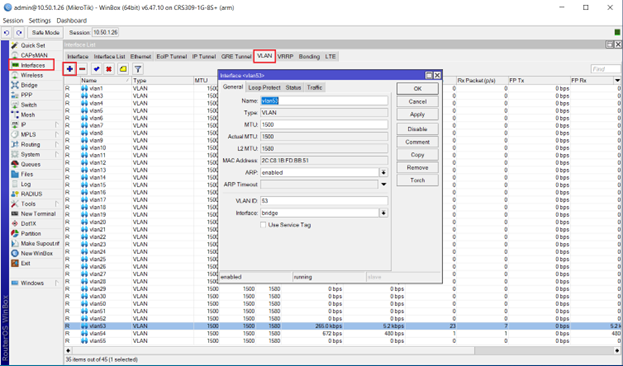This screenshot has height=366, width=623.
Task: Click the blue checkmark enable button
Action: (x=96, y=69)
